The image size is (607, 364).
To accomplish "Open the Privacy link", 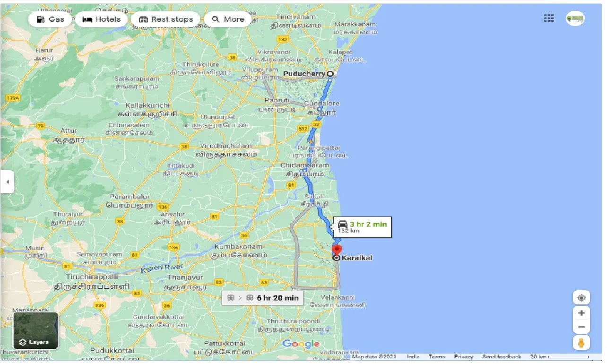I will pyautogui.click(x=463, y=356).
